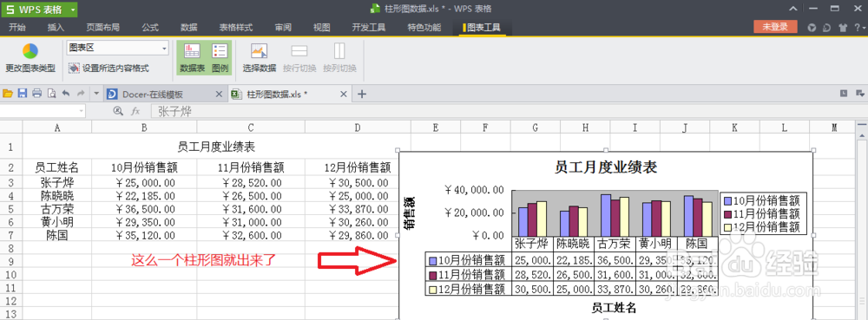Click the chart y-axis title 销售额

coord(411,212)
